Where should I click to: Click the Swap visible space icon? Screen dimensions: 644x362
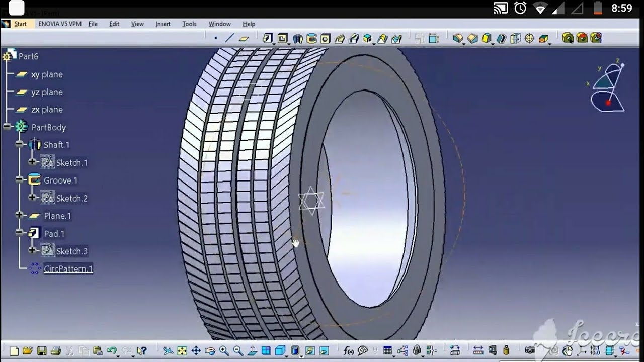[x=324, y=351]
